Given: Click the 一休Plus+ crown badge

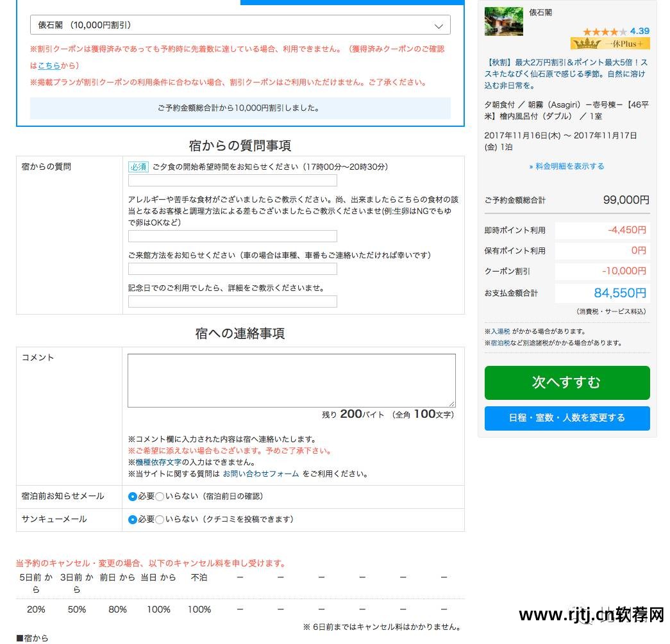Looking at the screenshot, I should (610, 44).
